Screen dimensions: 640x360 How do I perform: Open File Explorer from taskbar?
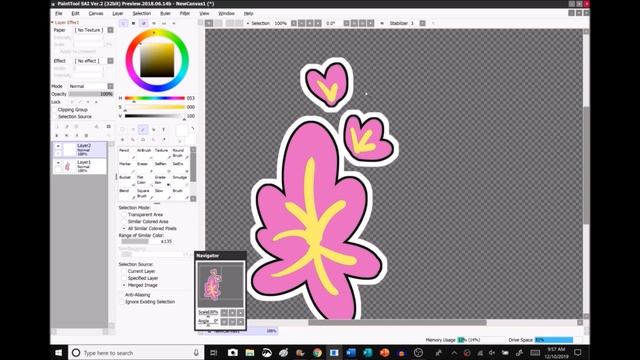(x=250, y=353)
